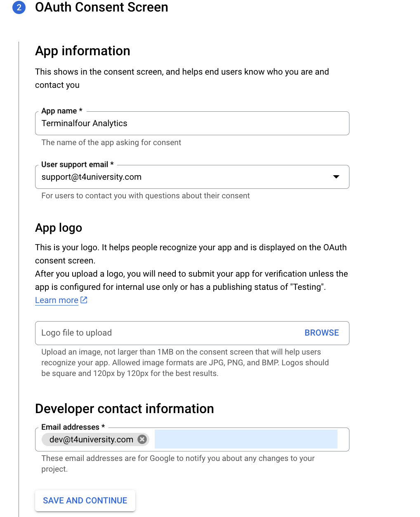Screen dimensions: 420x517
Task: Click the step 2 number badge
Action: pos(19,7)
